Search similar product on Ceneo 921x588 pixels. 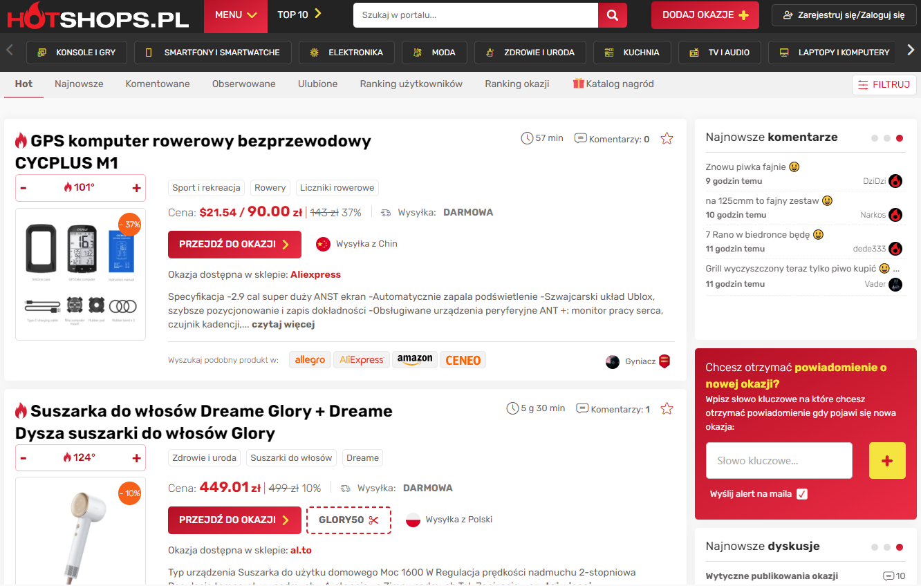(x=463, y=360)
